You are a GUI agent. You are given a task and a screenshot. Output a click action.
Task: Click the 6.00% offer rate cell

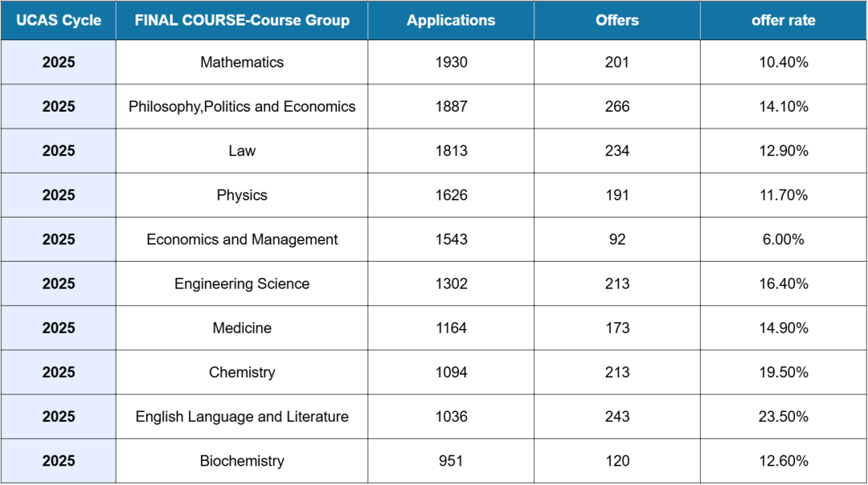pyautogui.click(x=783, y=239)
